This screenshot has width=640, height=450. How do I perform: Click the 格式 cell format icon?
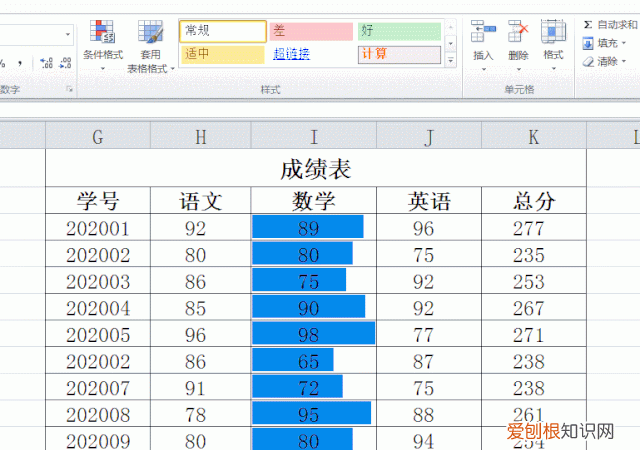pyautogui.click(x=553, y=31)
